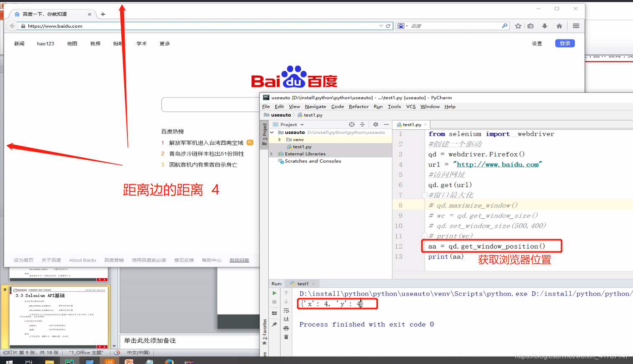Click the blue 登录 login button
The image size is (633, 364).
pos(565,44)
